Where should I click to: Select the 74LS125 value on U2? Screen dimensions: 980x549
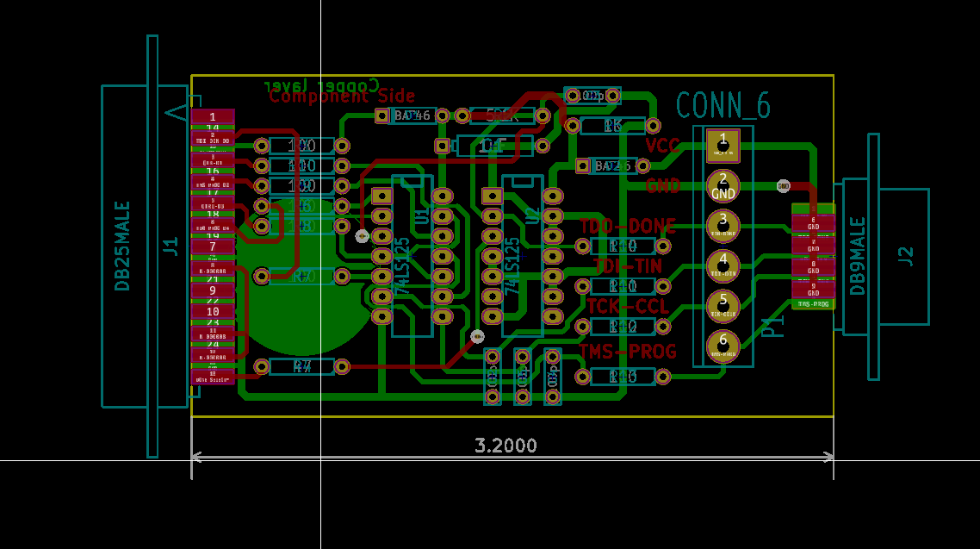512,265
